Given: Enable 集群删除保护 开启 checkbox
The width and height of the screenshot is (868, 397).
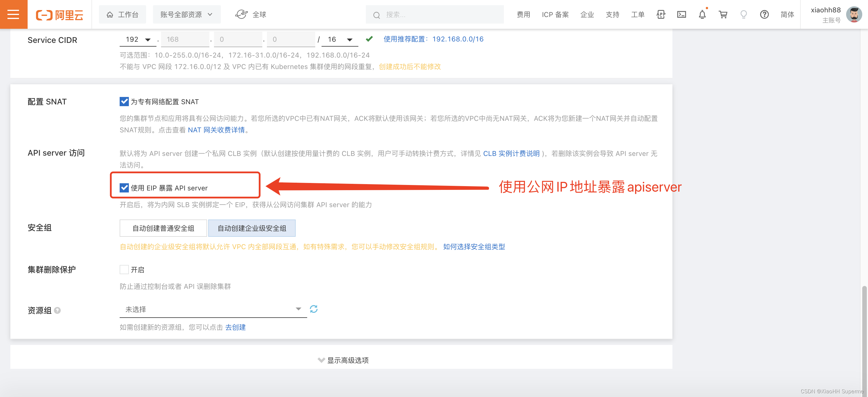Looking at the screenshot, I should point(124,269).
